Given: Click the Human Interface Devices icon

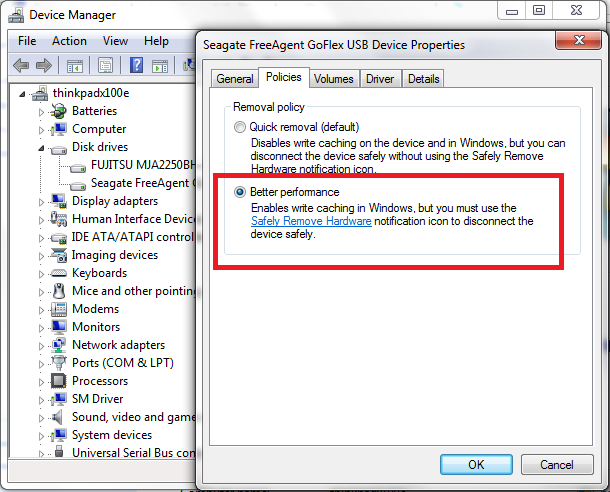Looking at the screenshot, I should coord(58,219).
